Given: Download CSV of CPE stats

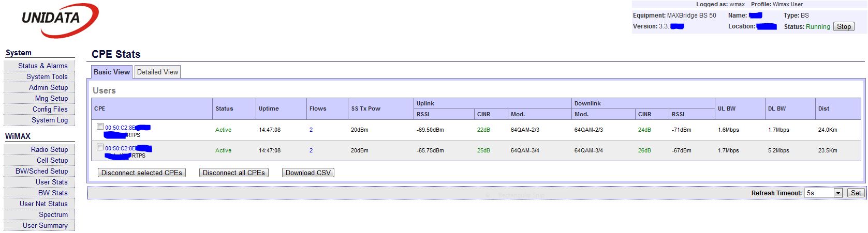Looking at the screenshot, I should coord(308,173).
